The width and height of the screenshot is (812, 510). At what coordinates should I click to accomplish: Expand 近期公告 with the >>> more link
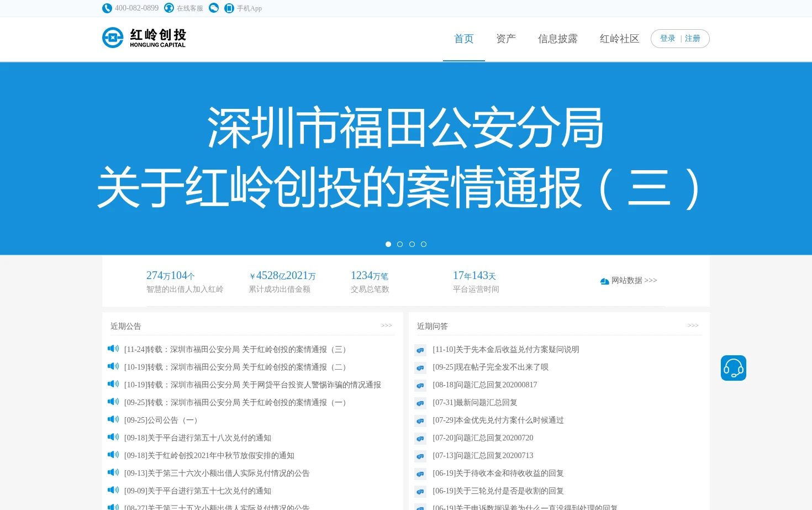[387, 325]
